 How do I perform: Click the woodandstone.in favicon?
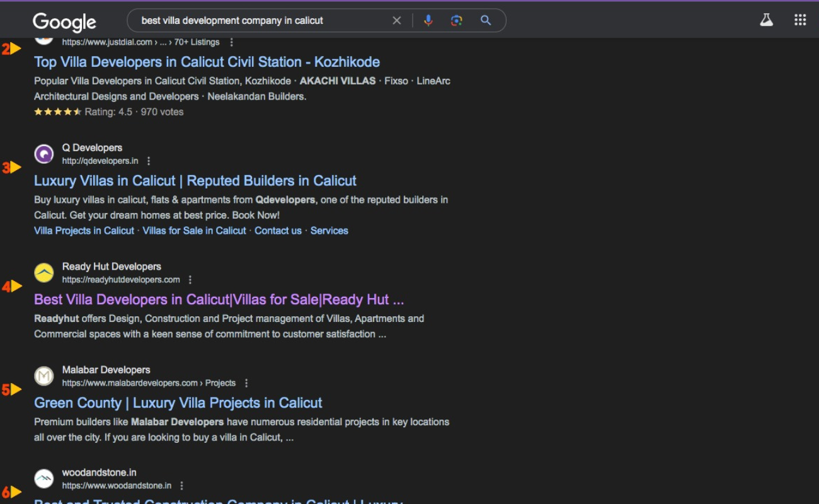click(x=44, y=479)
